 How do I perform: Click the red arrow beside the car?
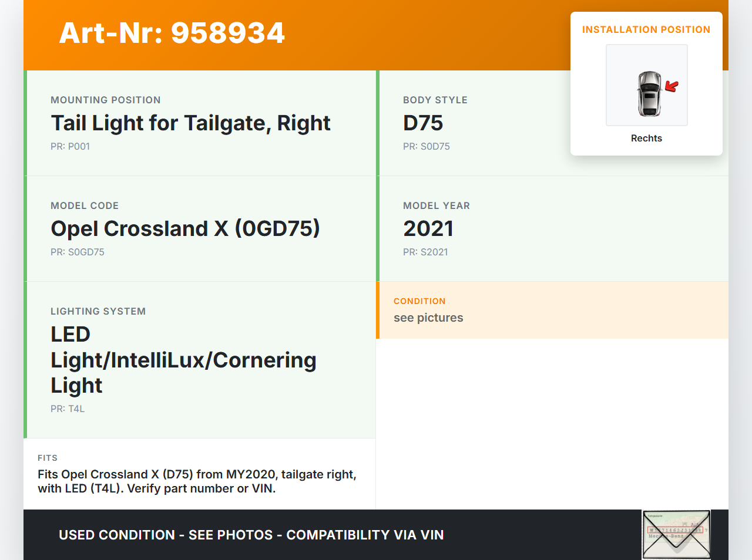click(x=672, y=87)
